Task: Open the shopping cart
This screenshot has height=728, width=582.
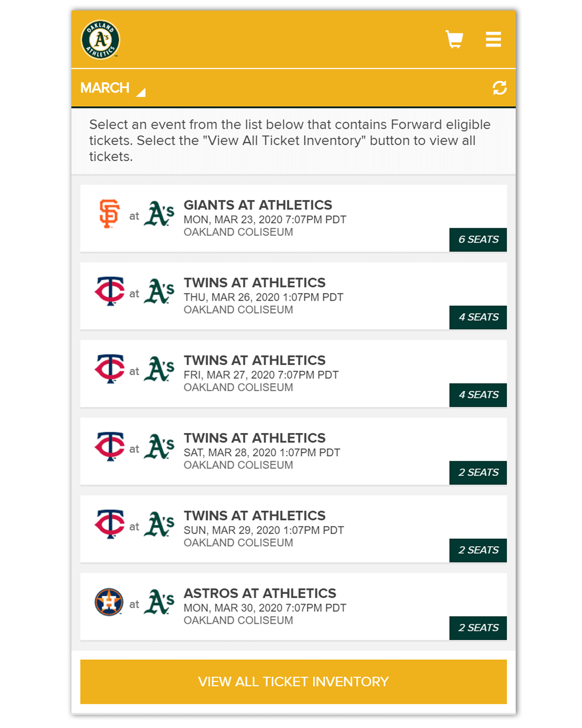Action: pos(454,40)
